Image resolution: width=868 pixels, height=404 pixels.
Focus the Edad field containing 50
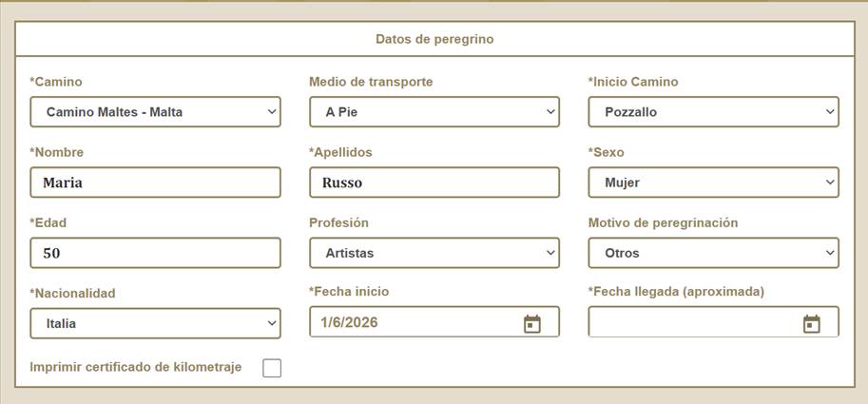[x=156, y=253]
